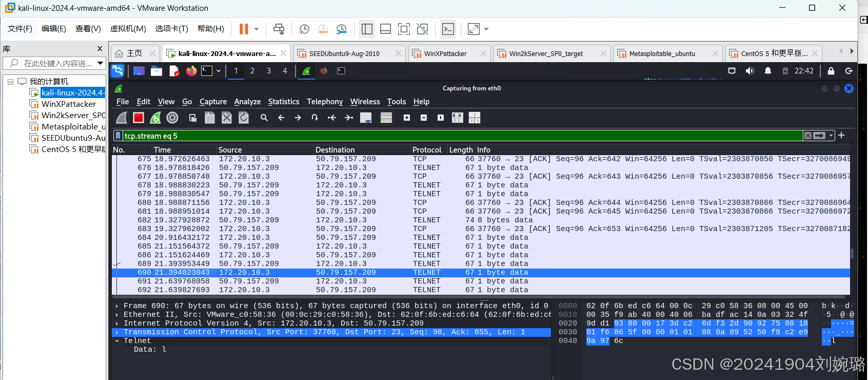Apply the display filter arrow
868x380 pixels.
820,136
